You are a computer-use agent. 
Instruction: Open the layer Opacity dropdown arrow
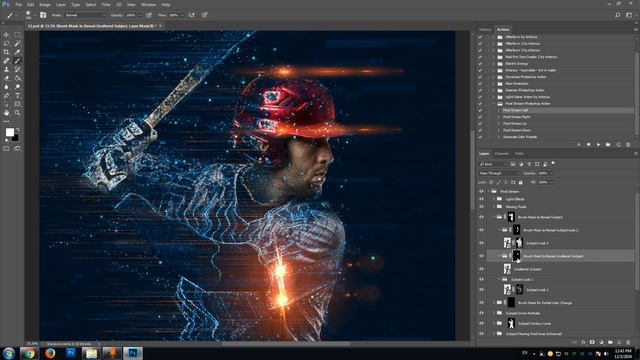[x=551, y=173]
